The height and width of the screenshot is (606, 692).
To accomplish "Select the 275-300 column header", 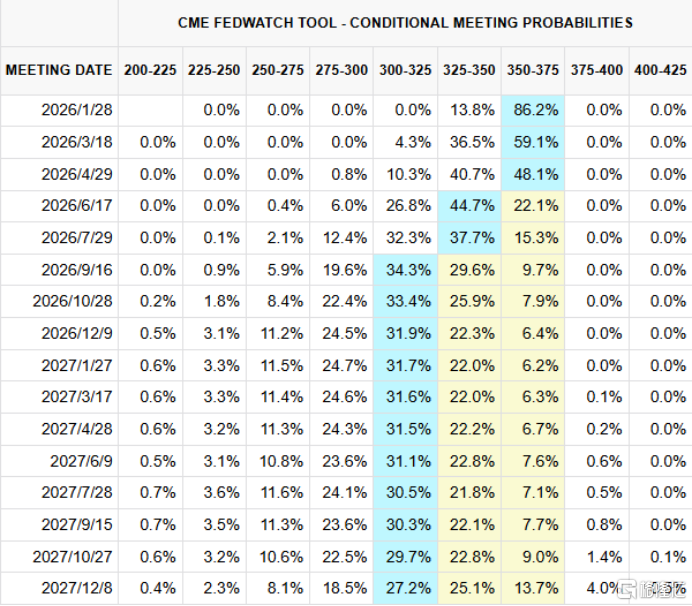I will tap(341, 70).
